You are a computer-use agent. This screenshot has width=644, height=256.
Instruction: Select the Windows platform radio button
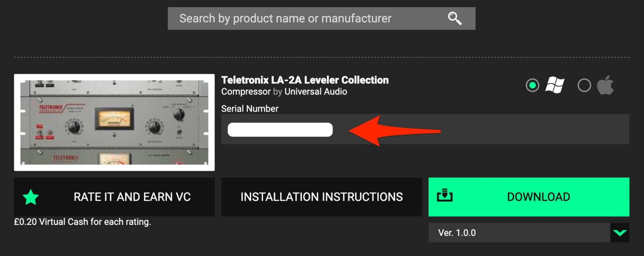click(x=532, y=86)
